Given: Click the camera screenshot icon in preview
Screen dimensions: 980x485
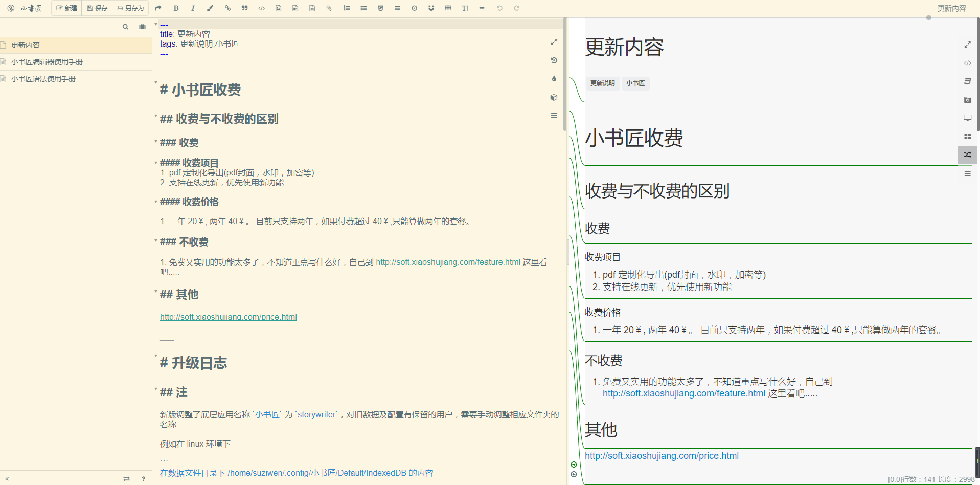Looking at the screenshot, I should pyautogui.click(x=967, y=100).
